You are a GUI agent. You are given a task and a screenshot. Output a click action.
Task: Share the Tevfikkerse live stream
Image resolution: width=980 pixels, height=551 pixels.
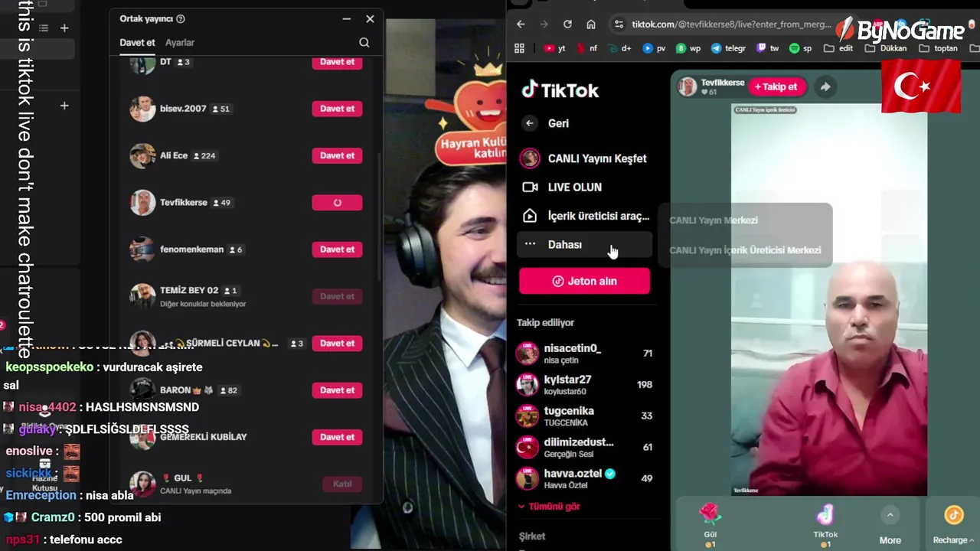pyautogui.click(x=825, y=86)
